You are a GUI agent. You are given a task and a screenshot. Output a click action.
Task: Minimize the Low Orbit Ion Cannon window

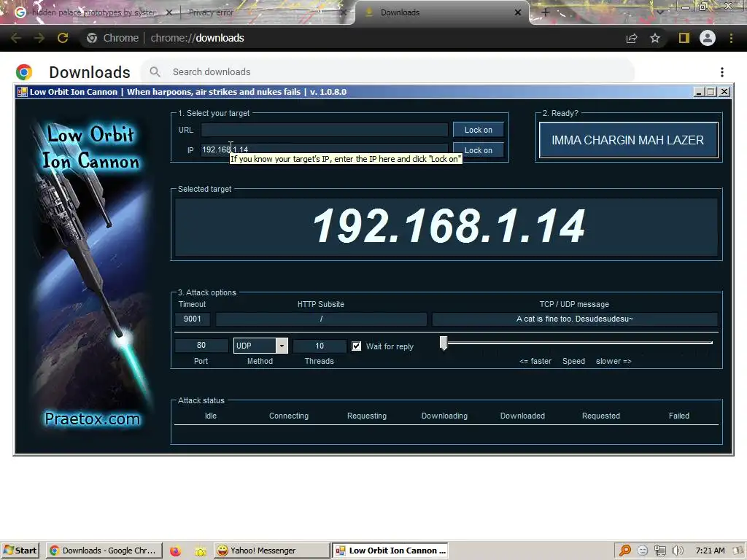click(x=698, y=92)
